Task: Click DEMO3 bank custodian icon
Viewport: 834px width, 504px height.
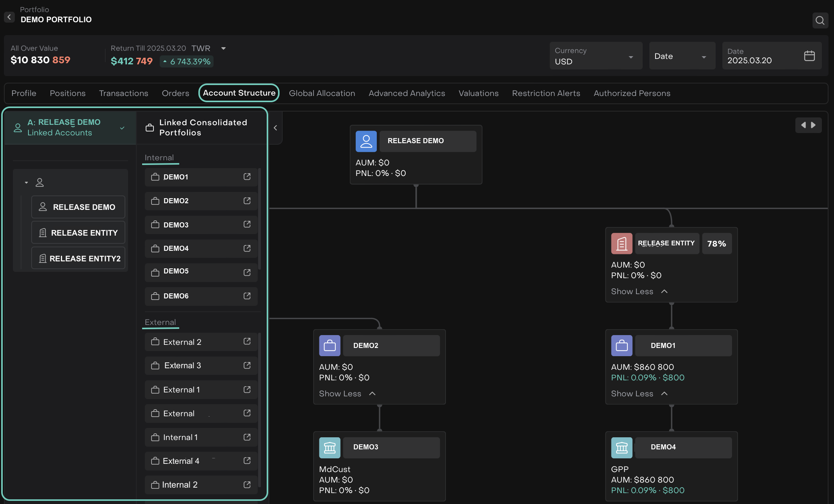Action: point(330,447)
